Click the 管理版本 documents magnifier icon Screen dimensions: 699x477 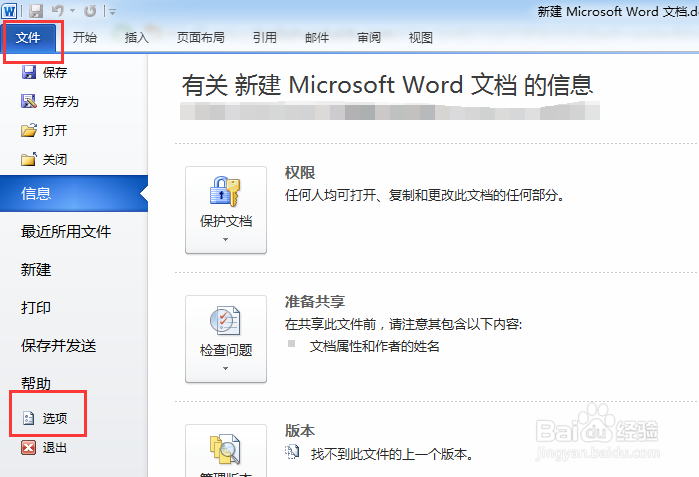(226, 448)
